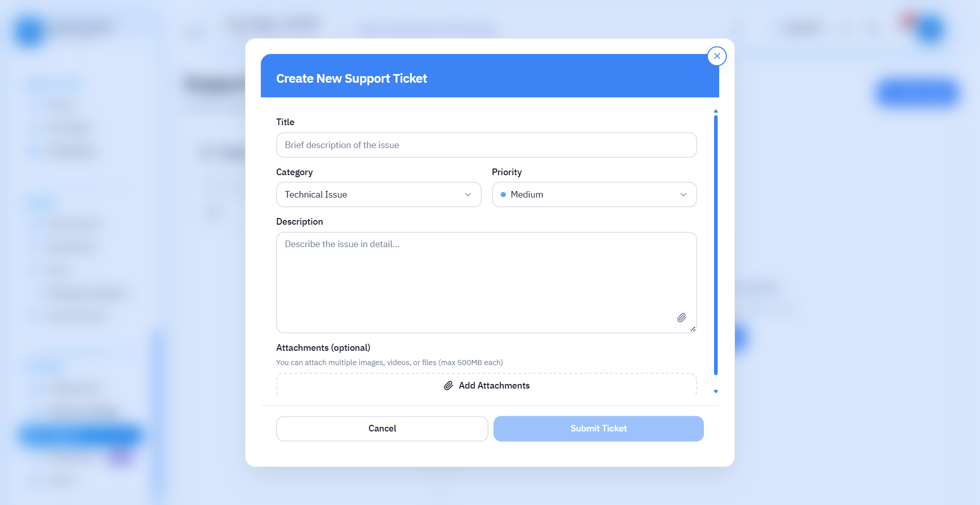Click the chevron arrow of the Category select

[468, 195]
